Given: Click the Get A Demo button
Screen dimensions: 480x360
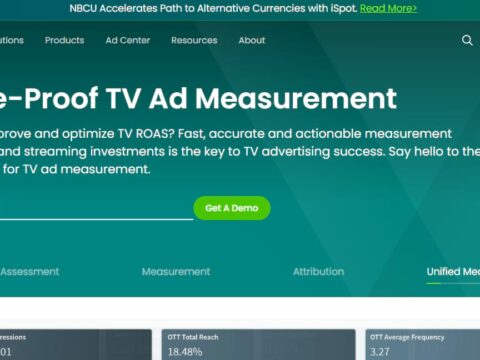Looking at the screenshot, I should pos(232,208).
